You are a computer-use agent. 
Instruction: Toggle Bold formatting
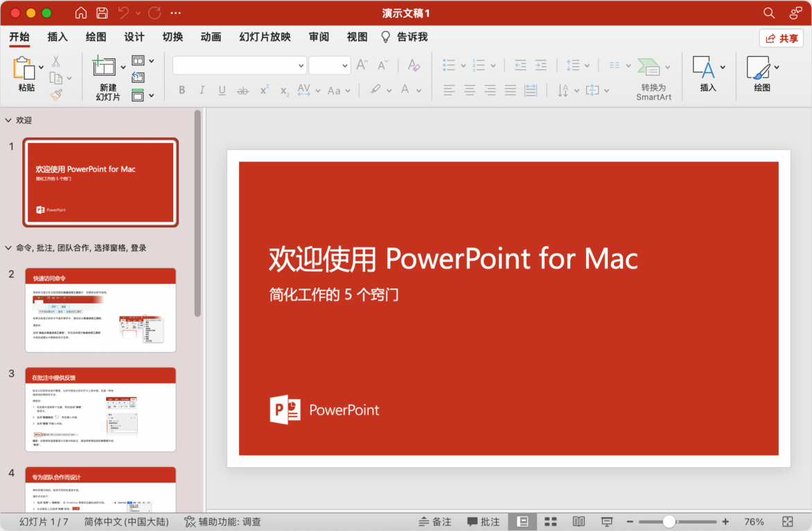coord(182,90)
